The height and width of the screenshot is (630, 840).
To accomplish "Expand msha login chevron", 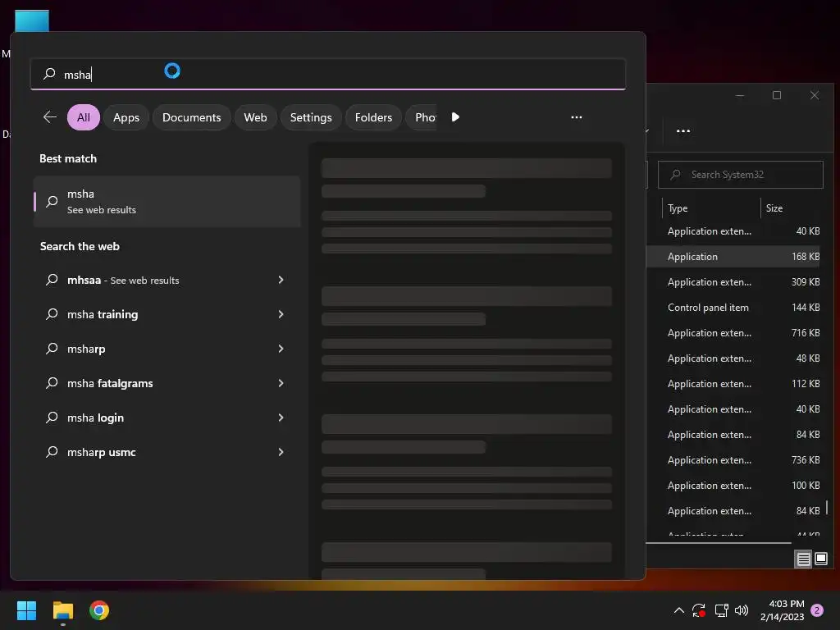I will point(281,418).
